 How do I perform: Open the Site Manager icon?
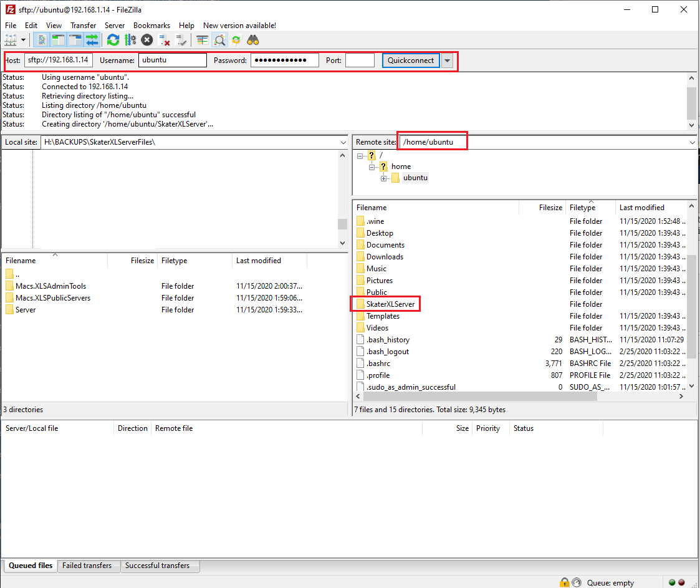coord(10,40)
